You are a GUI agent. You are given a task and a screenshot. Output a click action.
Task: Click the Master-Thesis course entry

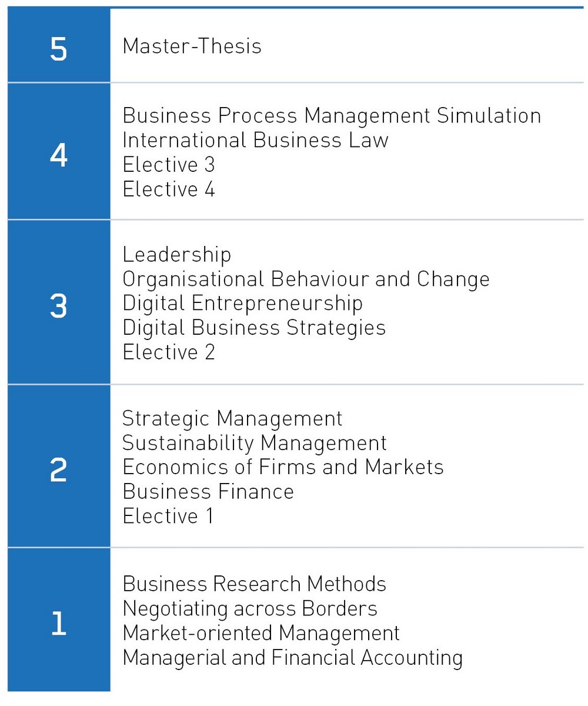pos(192,46)
